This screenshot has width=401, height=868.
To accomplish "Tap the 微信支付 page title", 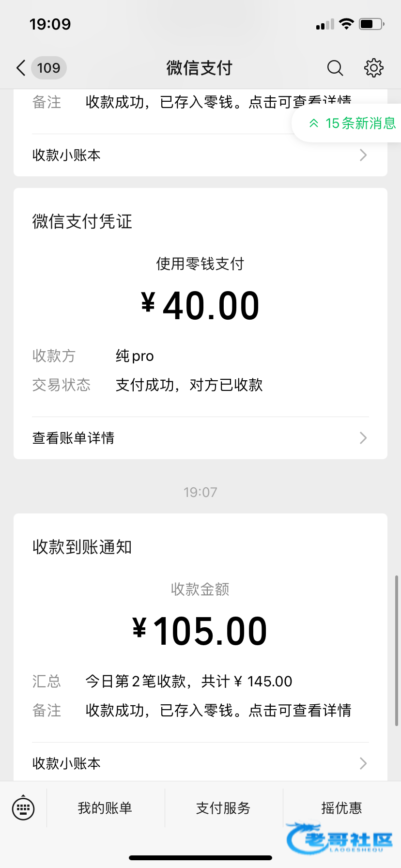I will coord(200,68).
